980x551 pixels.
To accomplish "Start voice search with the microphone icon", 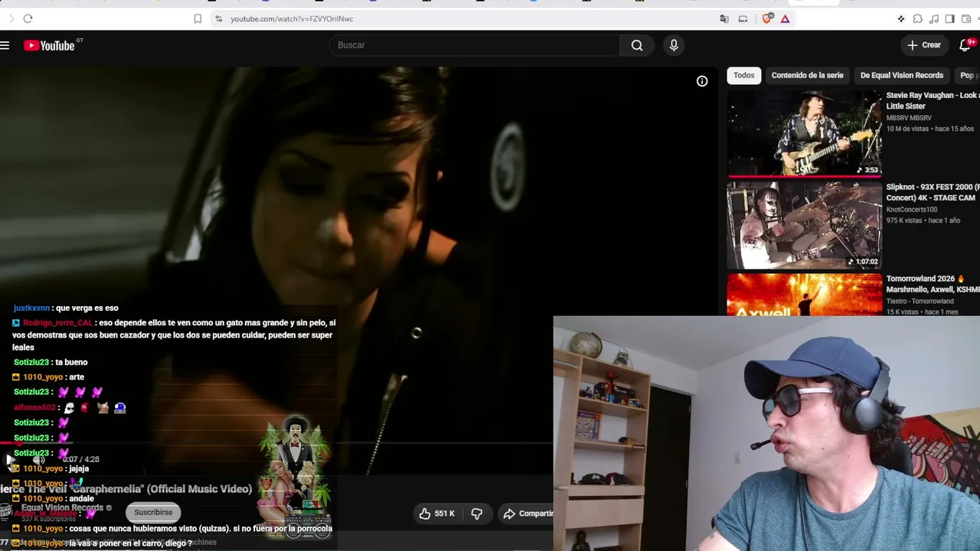I will tap(674, 45).
